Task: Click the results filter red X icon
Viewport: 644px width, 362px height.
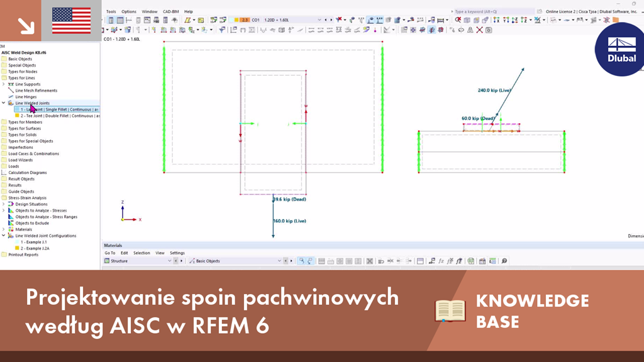Action: point(339,19)
